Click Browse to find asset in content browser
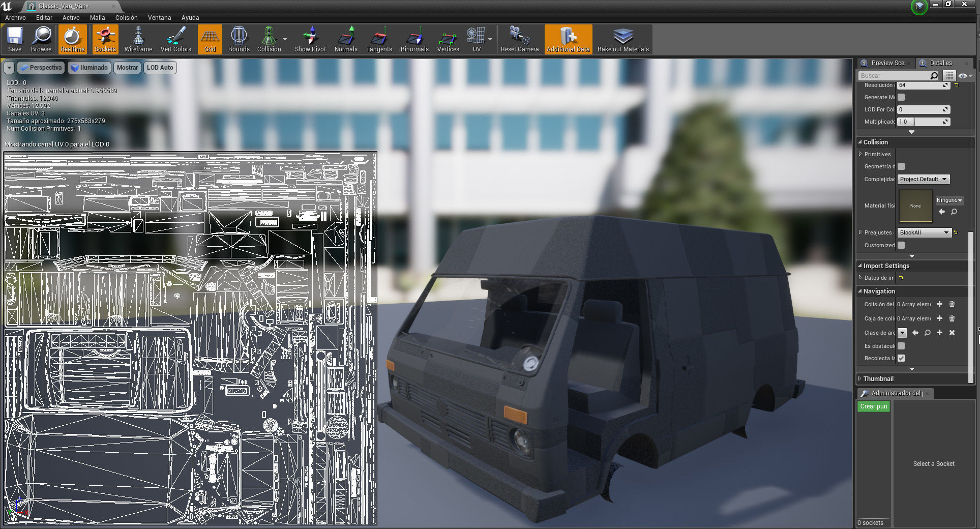The image size is (980, 529). (x=41, y=39)
